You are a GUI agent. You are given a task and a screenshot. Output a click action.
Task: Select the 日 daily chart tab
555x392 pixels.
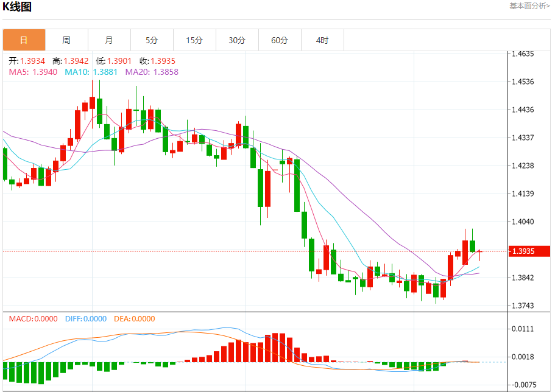coord(24,40)
